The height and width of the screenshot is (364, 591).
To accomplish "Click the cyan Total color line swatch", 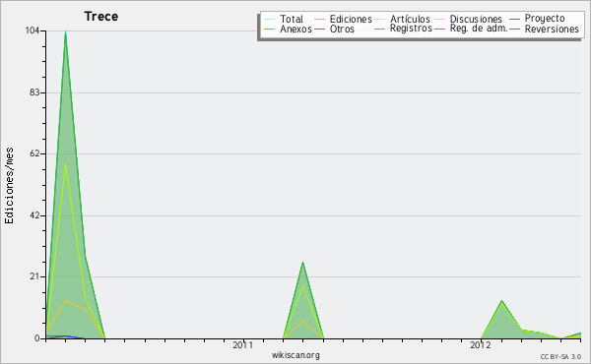I will (270, 19).
